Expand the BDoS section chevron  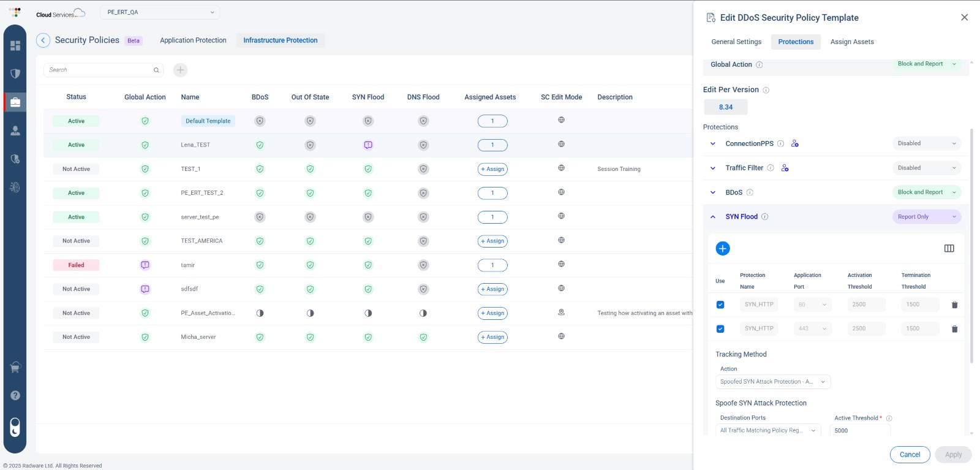coord(713,192)
